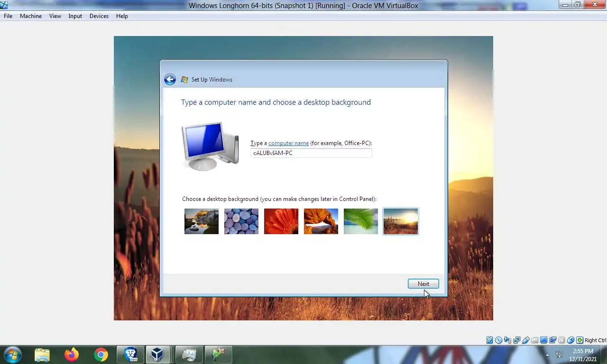607x364 pixels.
Task: Click the display settings status icon
Action: point(543,340)
